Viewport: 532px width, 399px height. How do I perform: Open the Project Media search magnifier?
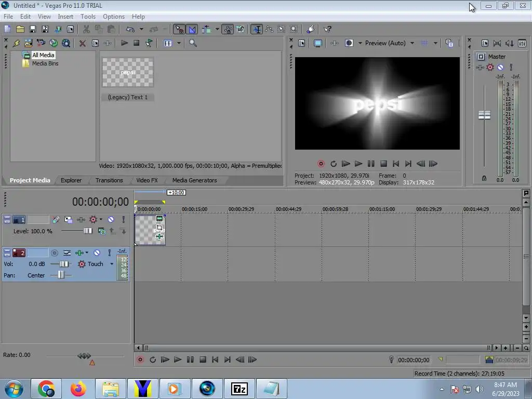pos(193,43)
